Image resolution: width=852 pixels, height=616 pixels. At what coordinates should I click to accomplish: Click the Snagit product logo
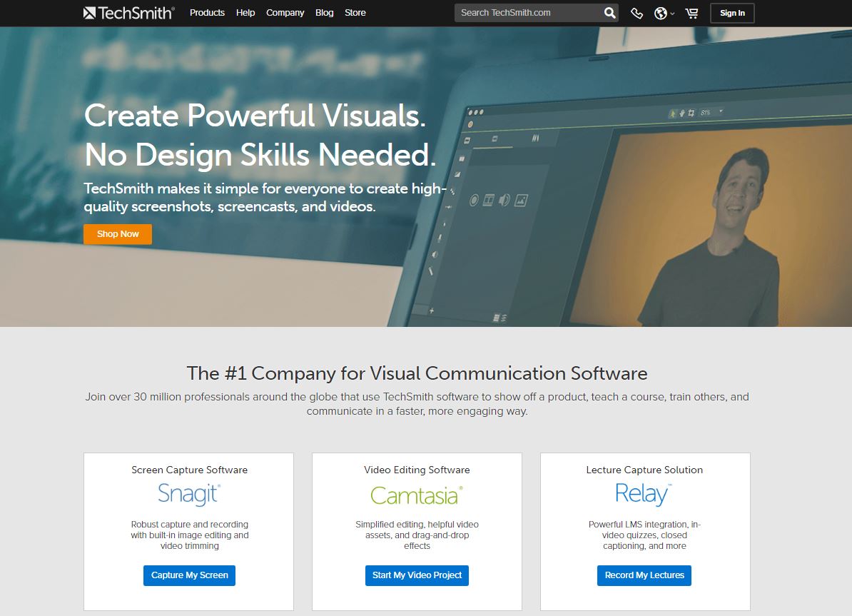(x=189, y=494)
